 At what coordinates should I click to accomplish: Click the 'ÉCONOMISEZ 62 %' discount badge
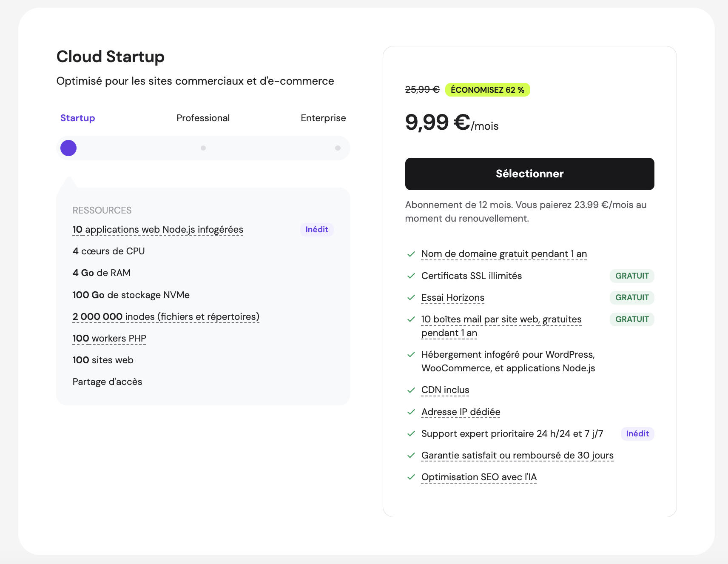point(487,90)
